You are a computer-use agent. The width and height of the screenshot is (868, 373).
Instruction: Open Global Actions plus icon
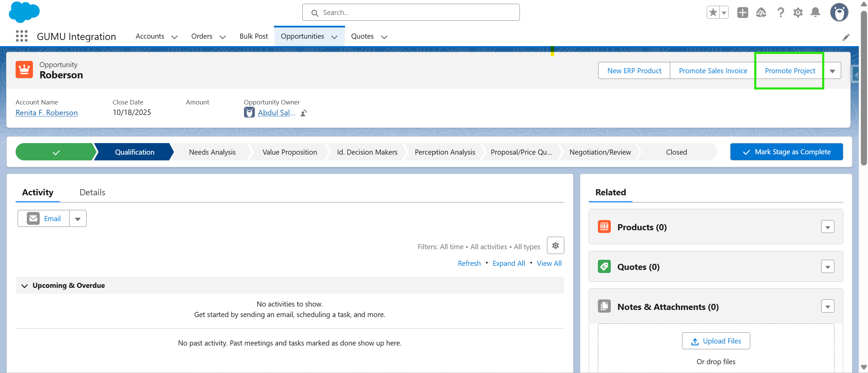742,13
